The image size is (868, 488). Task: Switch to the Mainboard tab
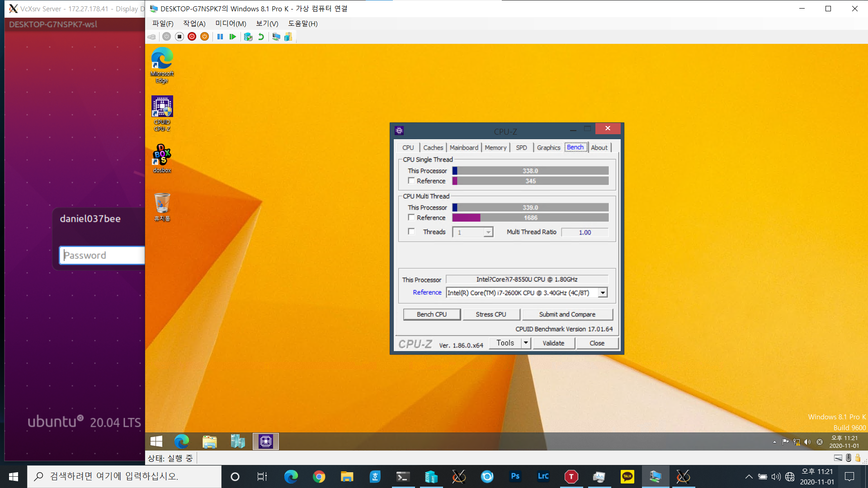tap(464, 148)
